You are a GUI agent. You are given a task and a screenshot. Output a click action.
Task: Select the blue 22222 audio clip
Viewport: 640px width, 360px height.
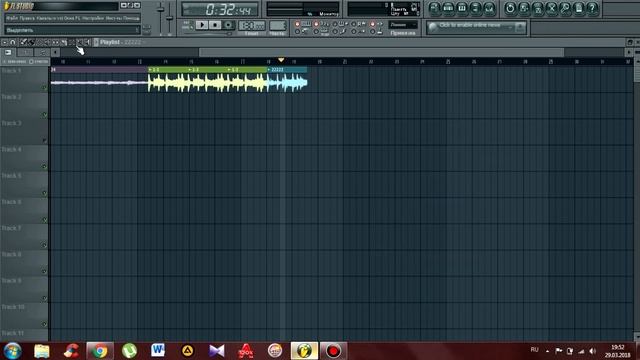[287, 80]
